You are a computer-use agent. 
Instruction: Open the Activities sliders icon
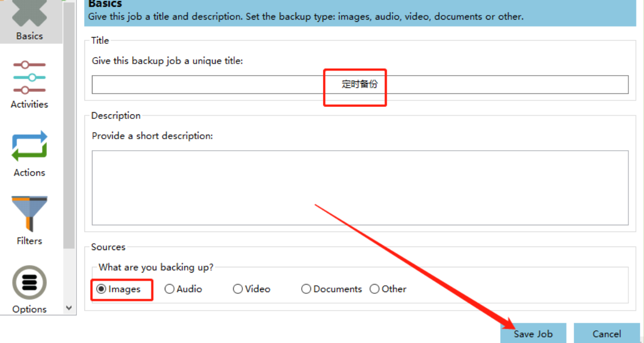pyautogui.click(x=29, y=77)
